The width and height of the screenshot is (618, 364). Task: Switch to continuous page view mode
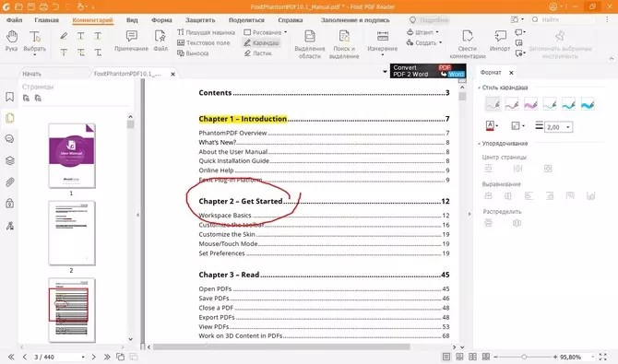pos(459,357)
